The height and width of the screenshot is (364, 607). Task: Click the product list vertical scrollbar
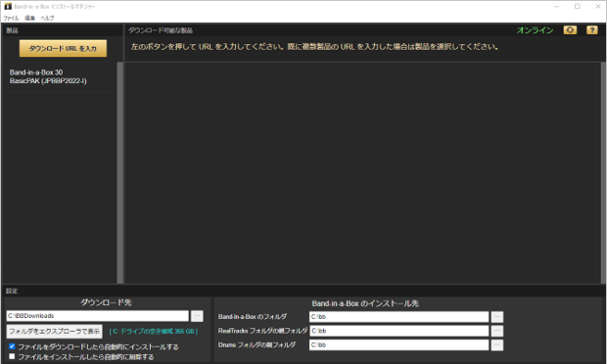tap(120, 172)
